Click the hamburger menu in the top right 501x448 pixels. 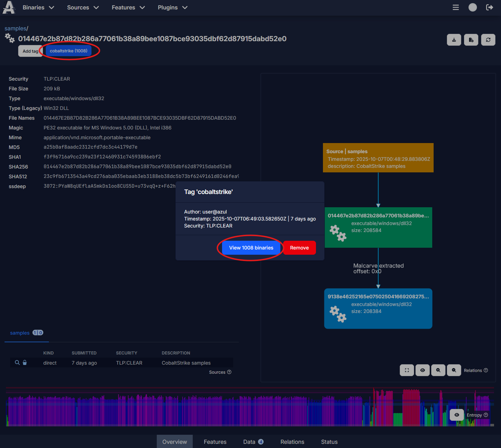point(456,7)
